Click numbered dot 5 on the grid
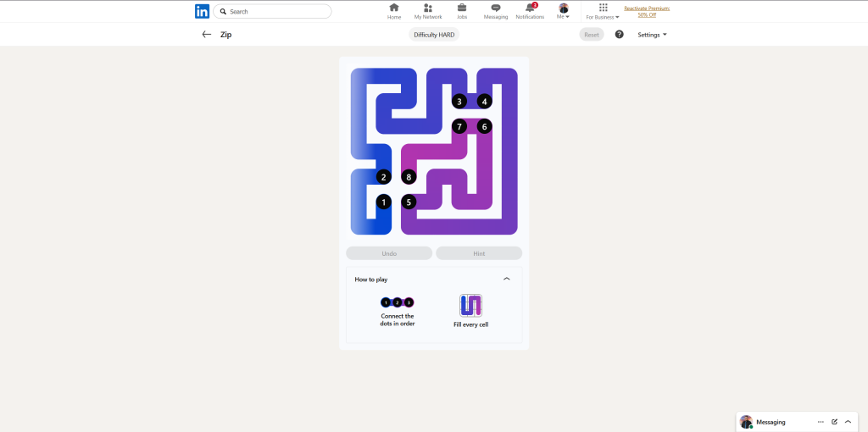This screenshot has height=432, width=868. [409, 202]
